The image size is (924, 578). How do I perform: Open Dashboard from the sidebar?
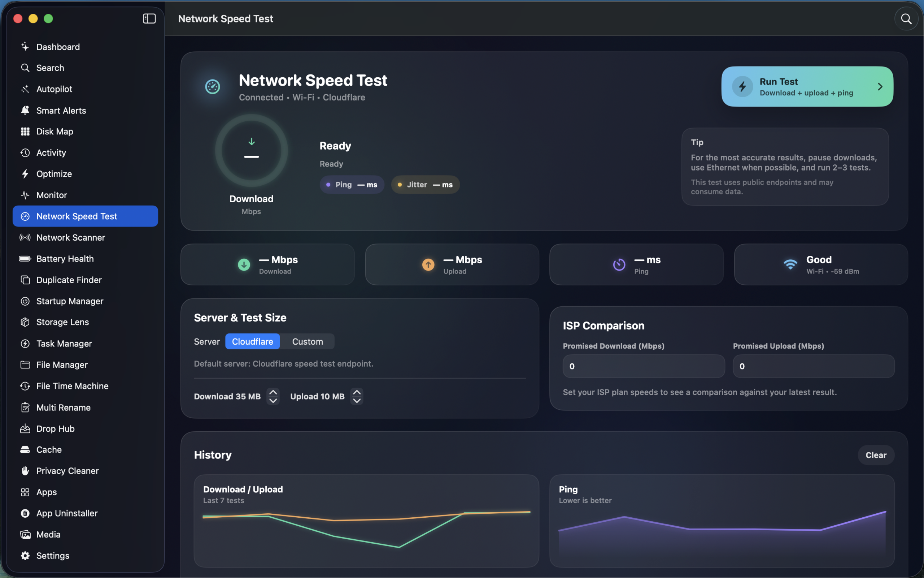(85, 47)
